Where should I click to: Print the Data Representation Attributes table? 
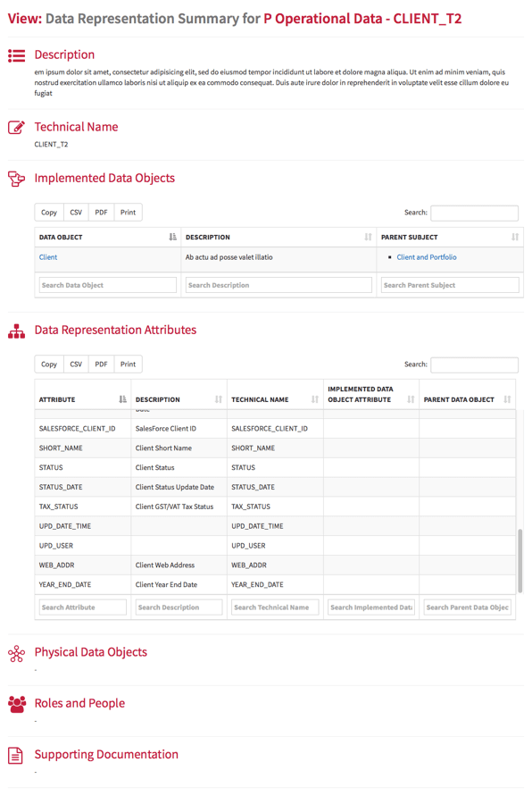coord(129,364)
